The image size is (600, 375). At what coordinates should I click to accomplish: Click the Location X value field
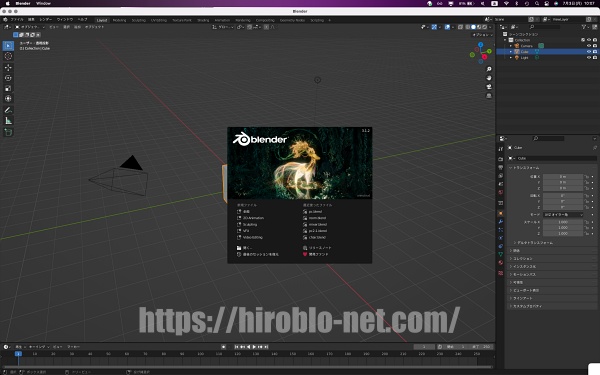[x=563, y=177]
